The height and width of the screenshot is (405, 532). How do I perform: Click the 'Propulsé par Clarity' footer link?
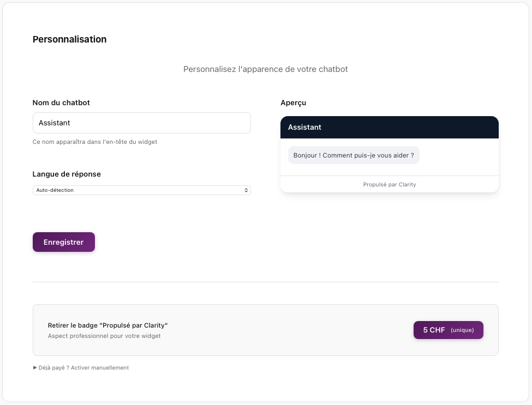389,184
